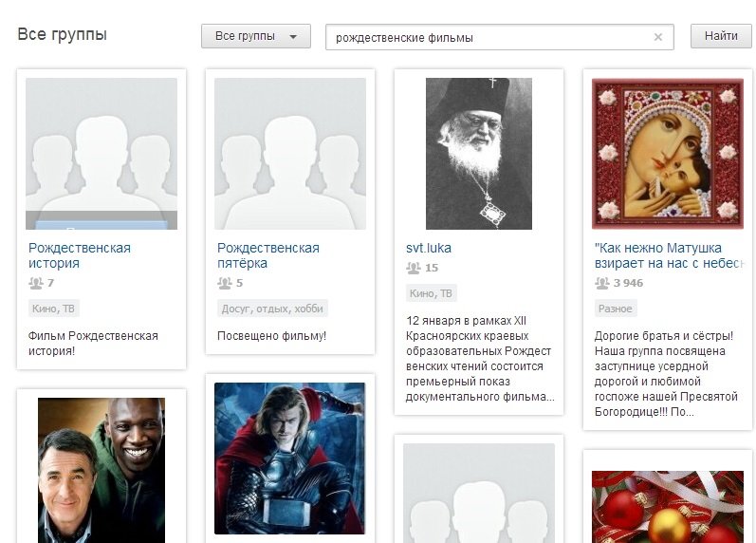Open the svt.luka group link

tap(429, 248)
